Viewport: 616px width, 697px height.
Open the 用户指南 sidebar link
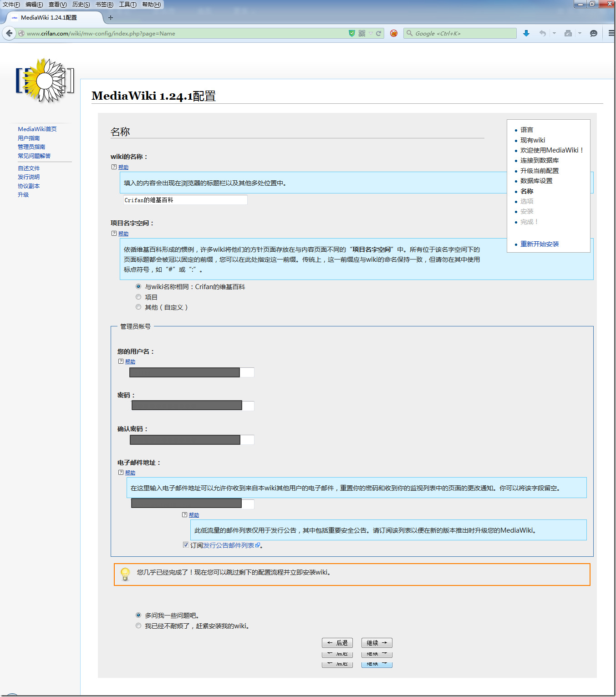pos(29,138)
